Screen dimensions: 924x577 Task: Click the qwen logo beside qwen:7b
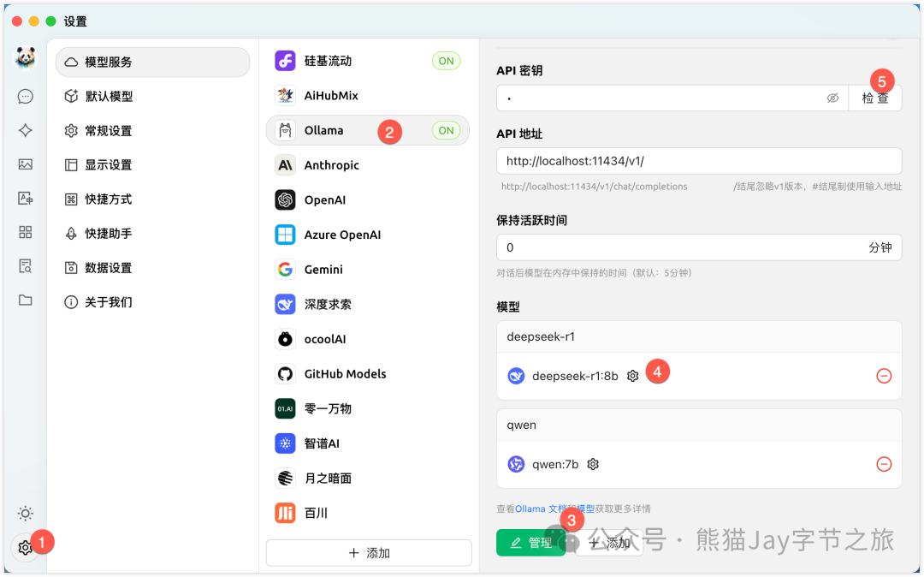tap(516, 465)
